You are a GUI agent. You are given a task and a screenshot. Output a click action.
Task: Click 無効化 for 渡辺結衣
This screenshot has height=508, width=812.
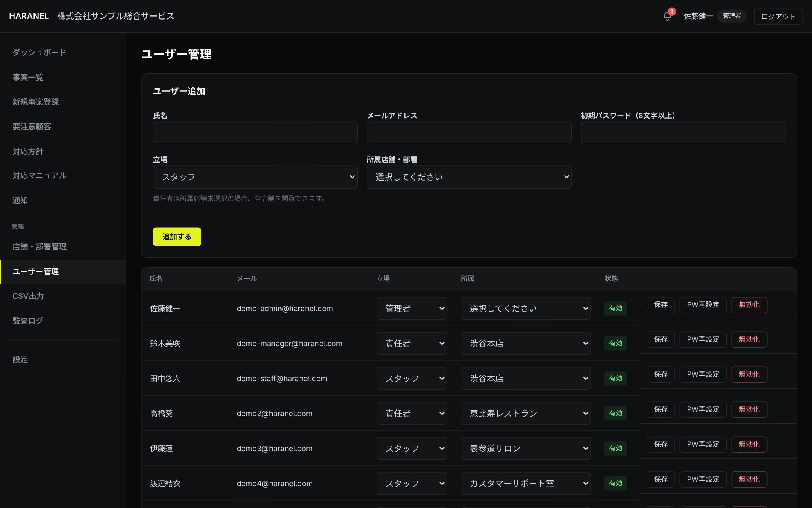[x=749, y=479]
